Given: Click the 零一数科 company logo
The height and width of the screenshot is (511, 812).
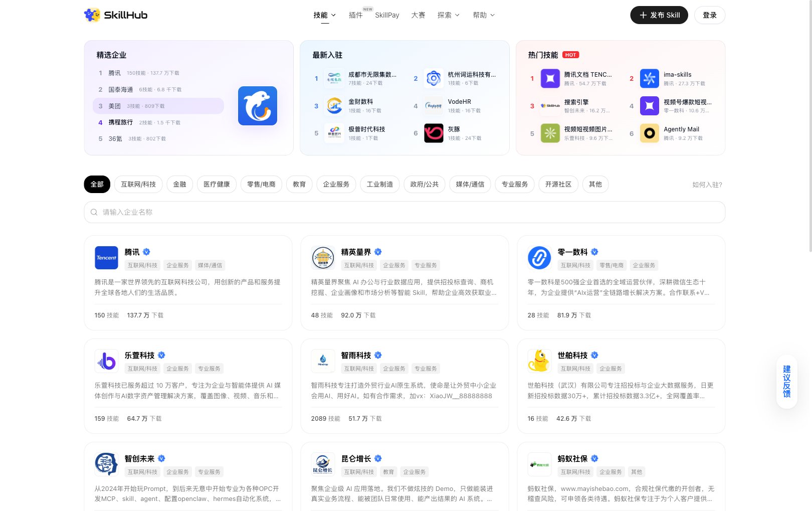Looking at the screenshot, I should coord(539,258).
